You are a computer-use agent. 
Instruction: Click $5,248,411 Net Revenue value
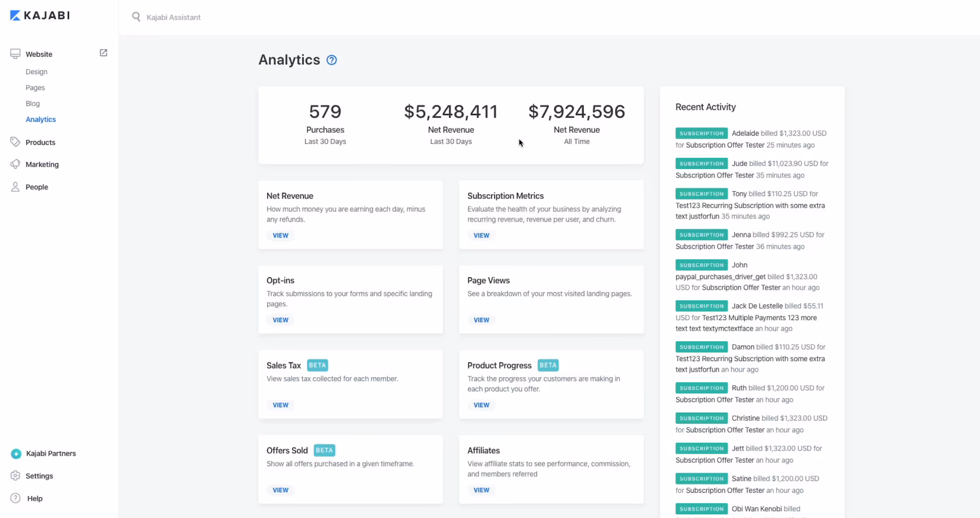(x=451, y=111)
